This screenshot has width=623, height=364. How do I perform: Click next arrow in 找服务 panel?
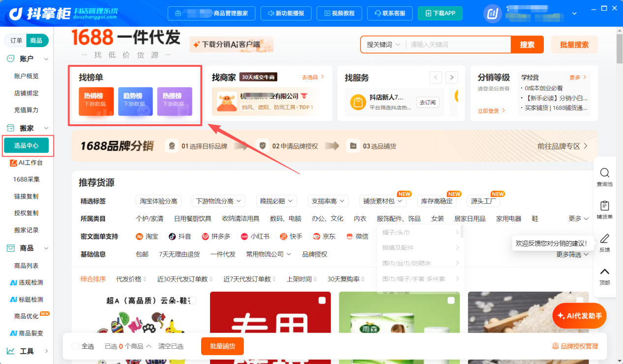[452, 77]
